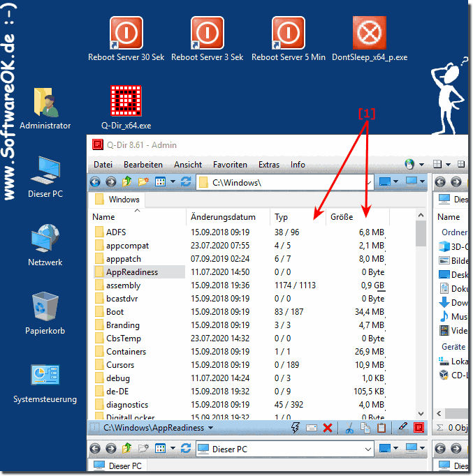This screenshot has width=473, height=476.
Task: Create new folder in the C:\Windows pane
Action: [x=143, y=181]
